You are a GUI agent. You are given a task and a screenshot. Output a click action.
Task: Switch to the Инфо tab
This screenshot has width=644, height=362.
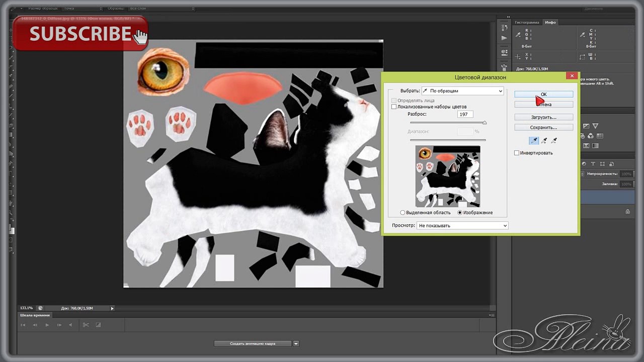coord(550,23)
